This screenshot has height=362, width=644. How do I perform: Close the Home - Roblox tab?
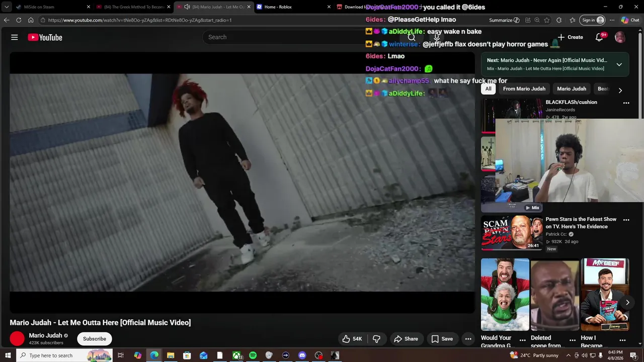pyautogui.click(x=329, y=7)
